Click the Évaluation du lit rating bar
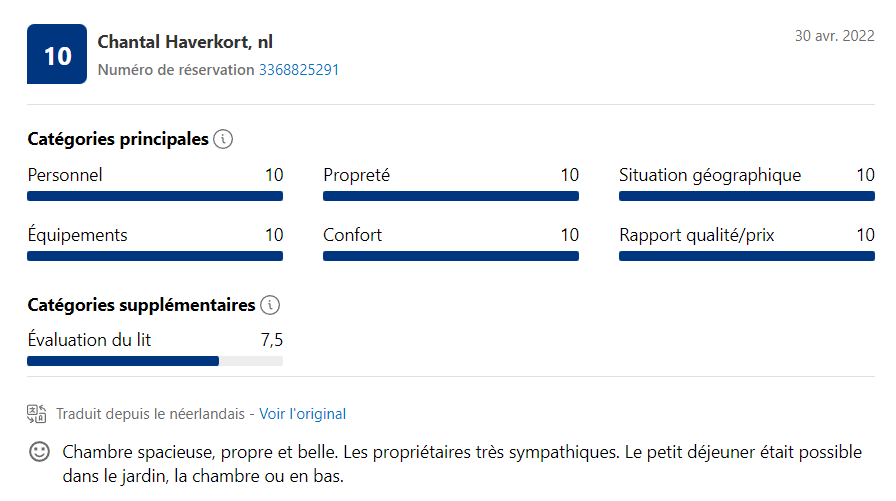The image size is (896, 501). (155, 361)
